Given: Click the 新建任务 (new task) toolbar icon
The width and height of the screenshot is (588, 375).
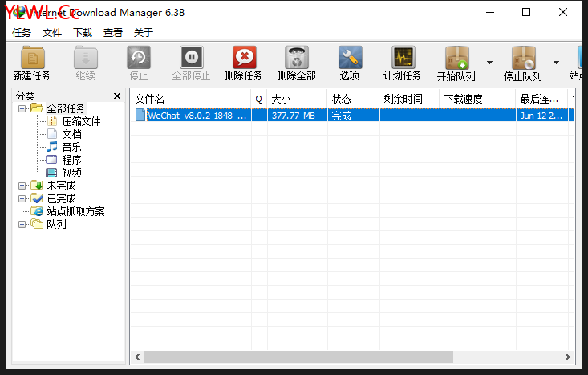Looking at the screenshot, I should [x=32, y=58].
